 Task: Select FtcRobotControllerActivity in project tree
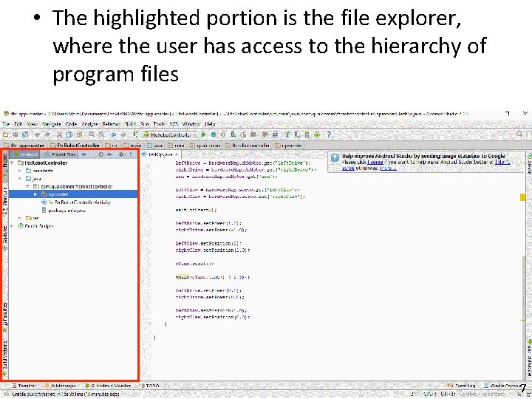pyautogui.click(x=76, y=202)
